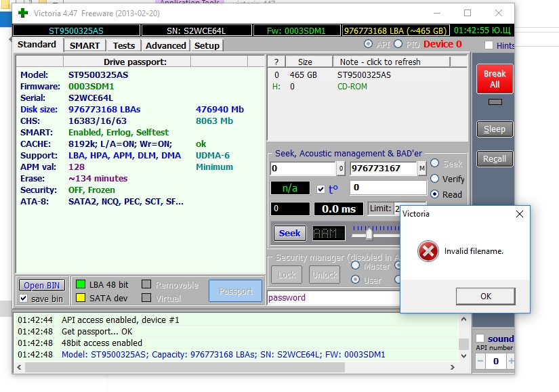Screen dimensions: 559x392
Task: Click the log left scroll arrow
Action: tap(19, 367)
